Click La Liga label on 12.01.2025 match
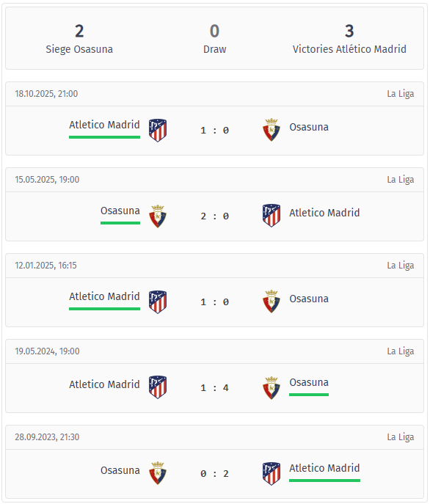This screenshot has height=504, width=430. tap(401, 266)
